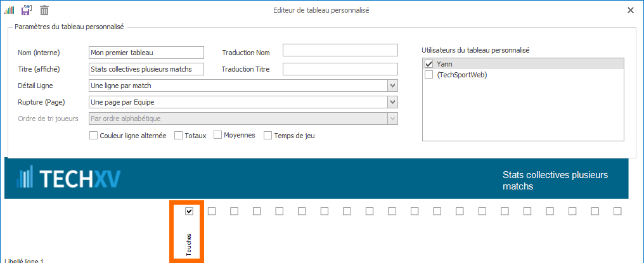The width and height of the screenshot is (644, 263).
Task: Uncheck the user Yann
Action: point(428,64)
